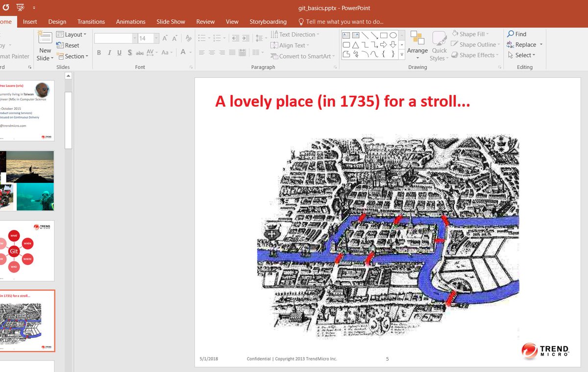This screenshot has width=588, height=372.
Task: Click the Find button
Action: 516,34
